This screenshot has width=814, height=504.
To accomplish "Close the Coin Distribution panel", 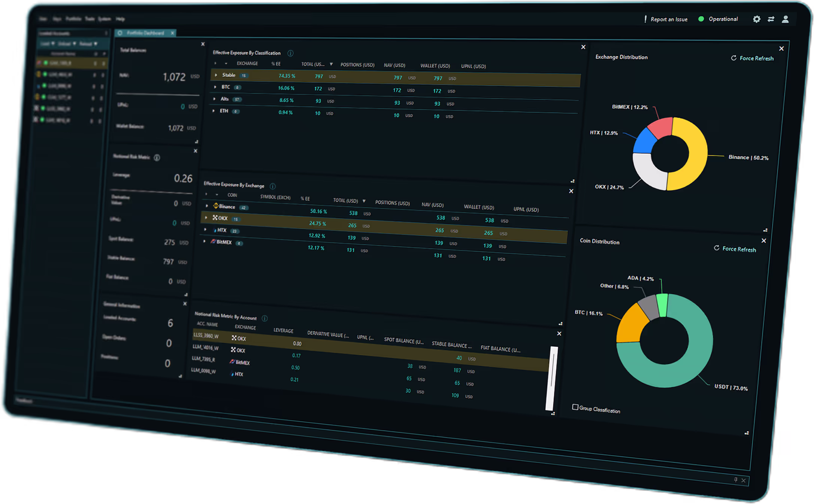I will click(x=764, y=240).
